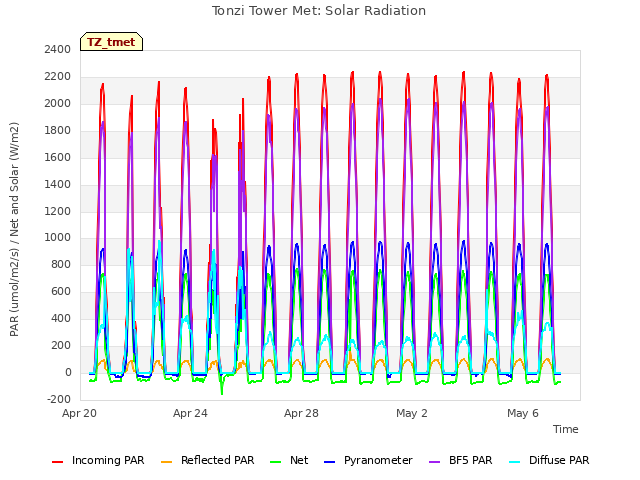Click the May 6 x-axis tick label
Viewport: 640px width, 480px height.
coord(523,413)
